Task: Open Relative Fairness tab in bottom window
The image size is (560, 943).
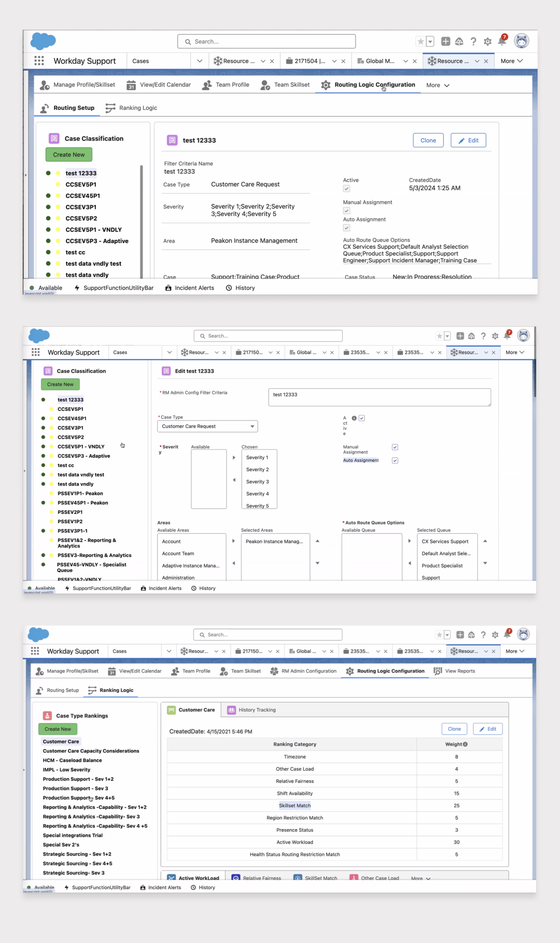Action: click(257, 878)
